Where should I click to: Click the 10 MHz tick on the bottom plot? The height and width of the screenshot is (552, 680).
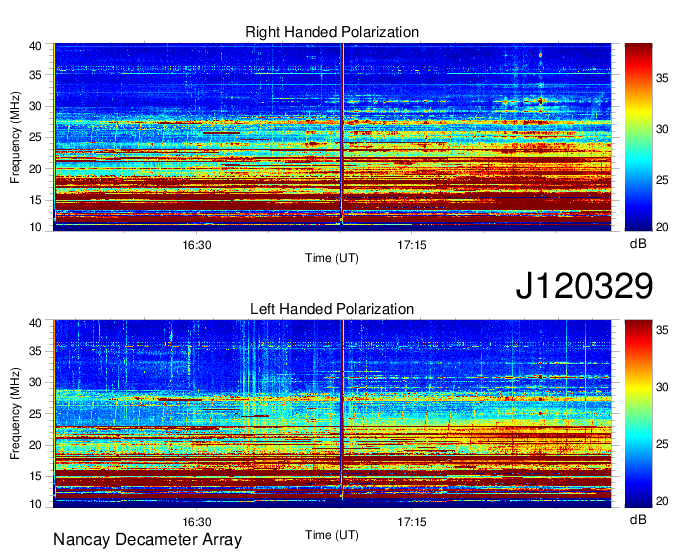click(x=35, y=504)
